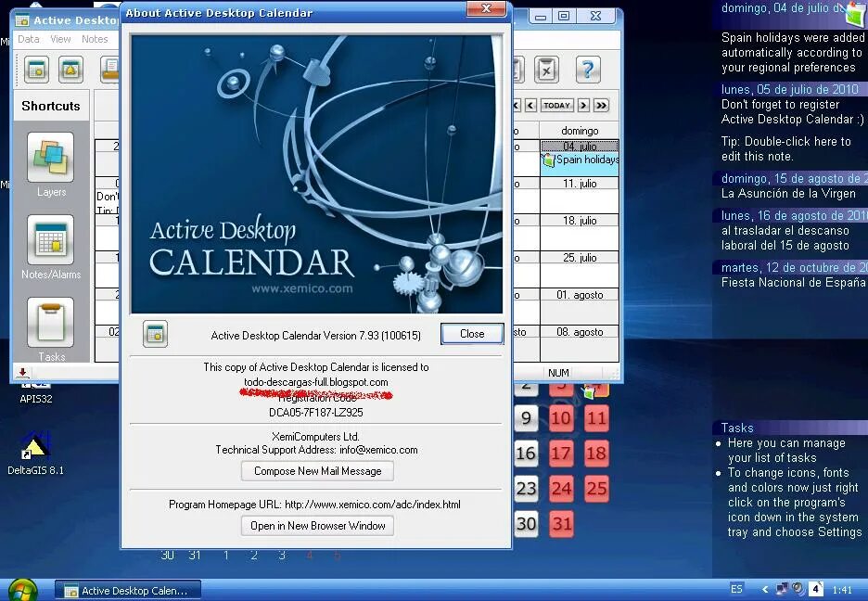Click the ES language indicator in tray
Image resolution: width=868 pixels, height=601 pixels.
[x=736, y=589]
